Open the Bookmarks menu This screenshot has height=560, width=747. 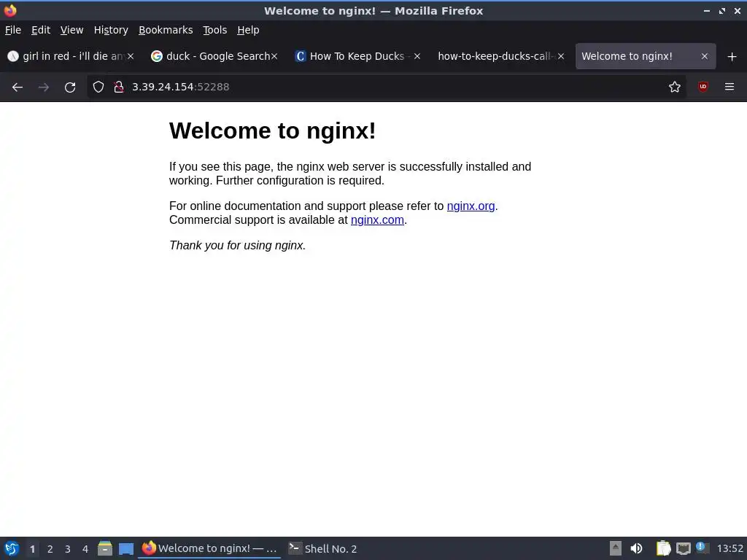[166, 30]
